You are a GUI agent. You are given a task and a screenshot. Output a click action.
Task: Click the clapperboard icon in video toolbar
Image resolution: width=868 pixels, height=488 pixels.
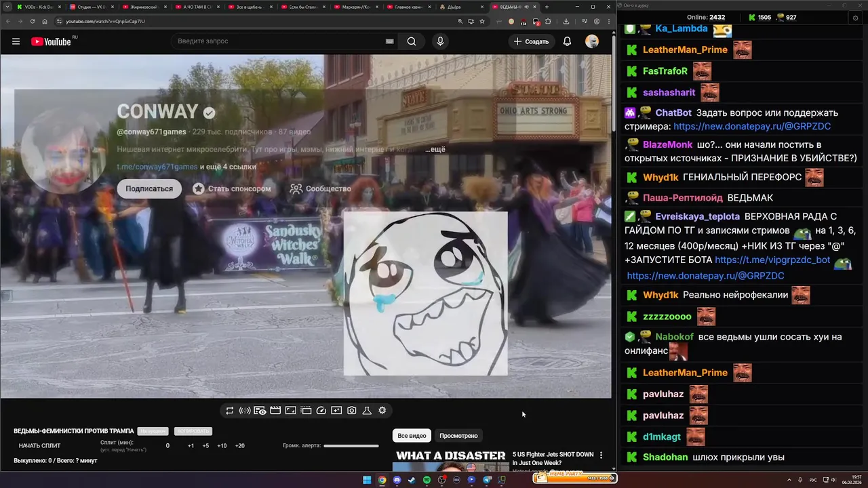click(275, 411)
